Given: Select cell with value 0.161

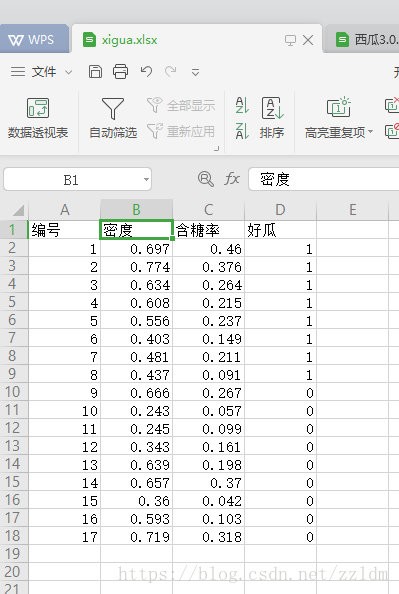Looking at the screenshot, I should point(208,447).
